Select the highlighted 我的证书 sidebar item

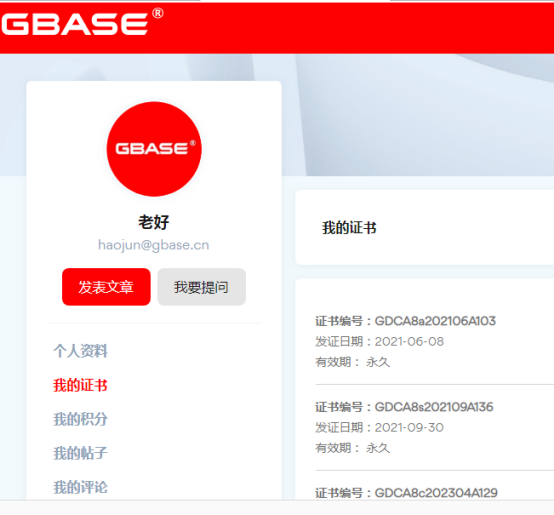(81, 385)
